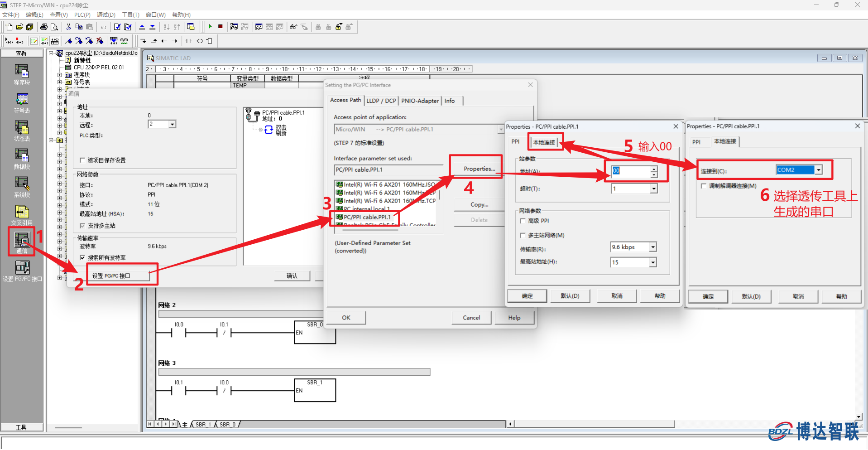This screenshot has height=450, width=868.
Task: Upload from PLC using blue up arrow
Action: tap(142, 27)
